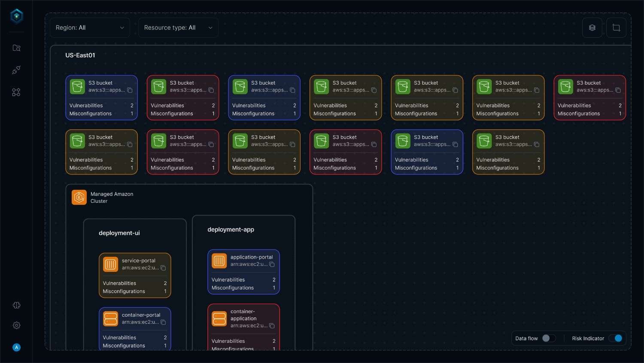Image resolution: width=644 pixels, height=363 pixels.
Task: Click the fit-to-screen icon at top right
Action: click(616, 27)
